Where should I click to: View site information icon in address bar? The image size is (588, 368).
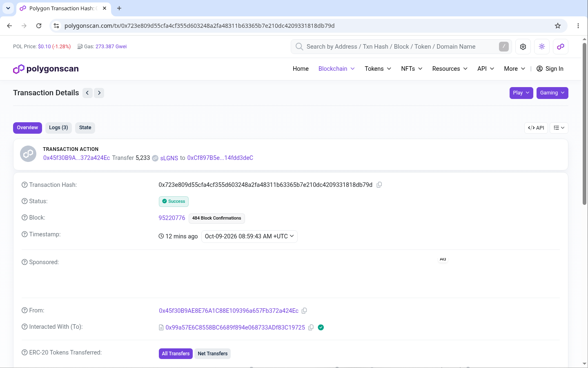(56, 26)
